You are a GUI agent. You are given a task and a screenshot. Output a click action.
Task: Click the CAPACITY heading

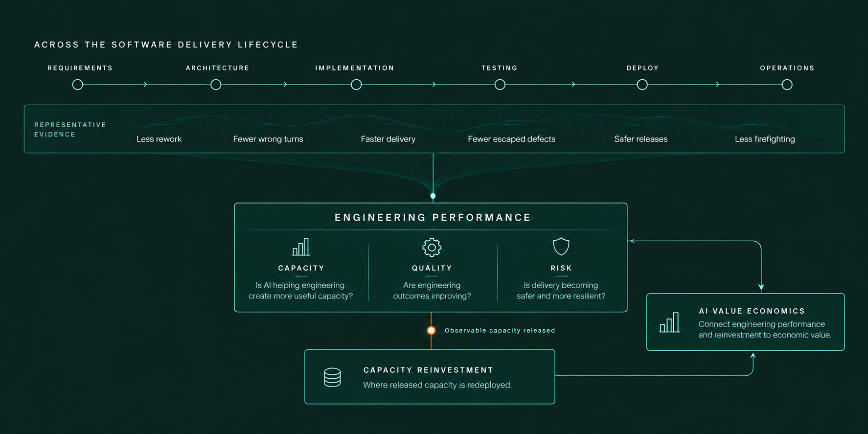(x=301, y=268)
